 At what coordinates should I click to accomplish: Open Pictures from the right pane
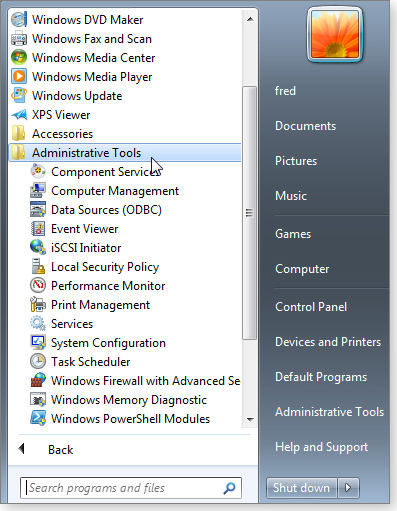pos(296,161)
